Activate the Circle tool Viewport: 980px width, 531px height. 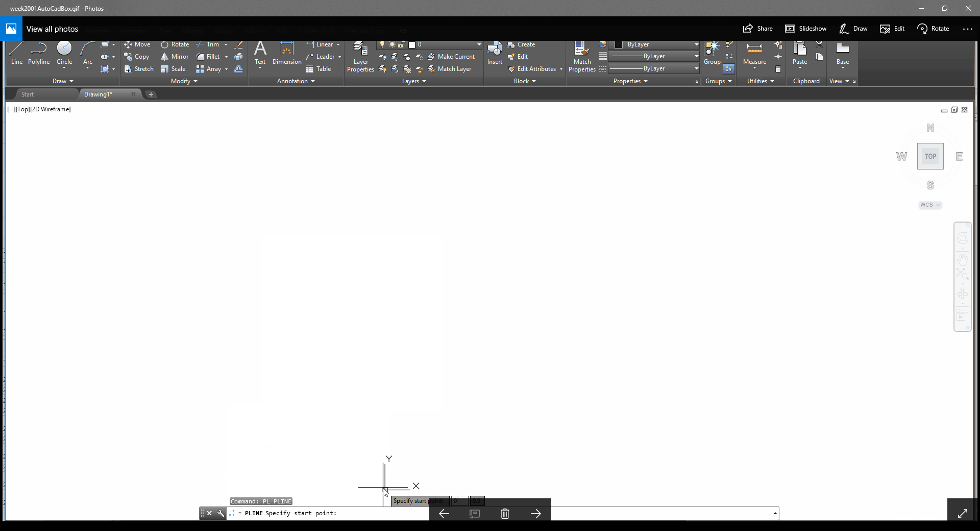pos(64,54)
